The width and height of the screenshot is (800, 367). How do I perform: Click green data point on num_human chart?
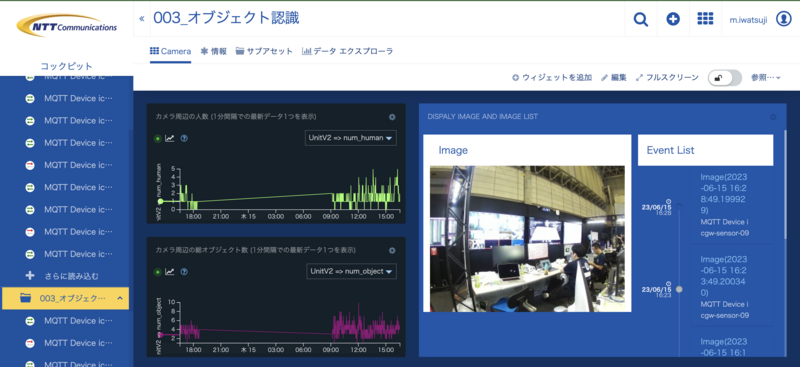coord(161,202)
